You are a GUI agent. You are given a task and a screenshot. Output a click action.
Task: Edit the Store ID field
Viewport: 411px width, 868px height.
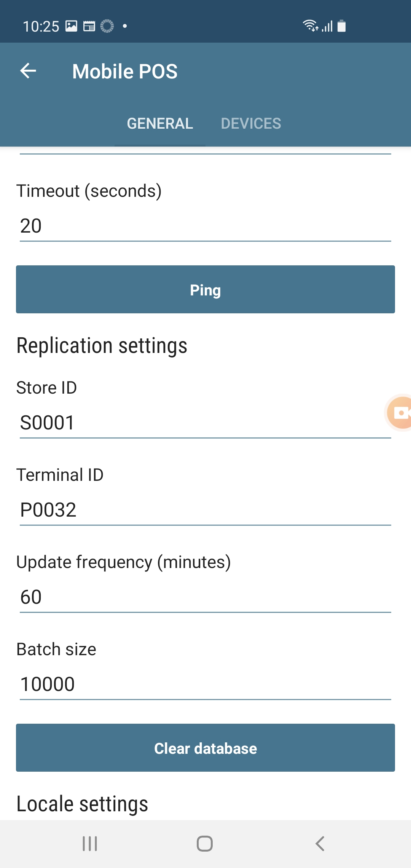coord(205,423)
